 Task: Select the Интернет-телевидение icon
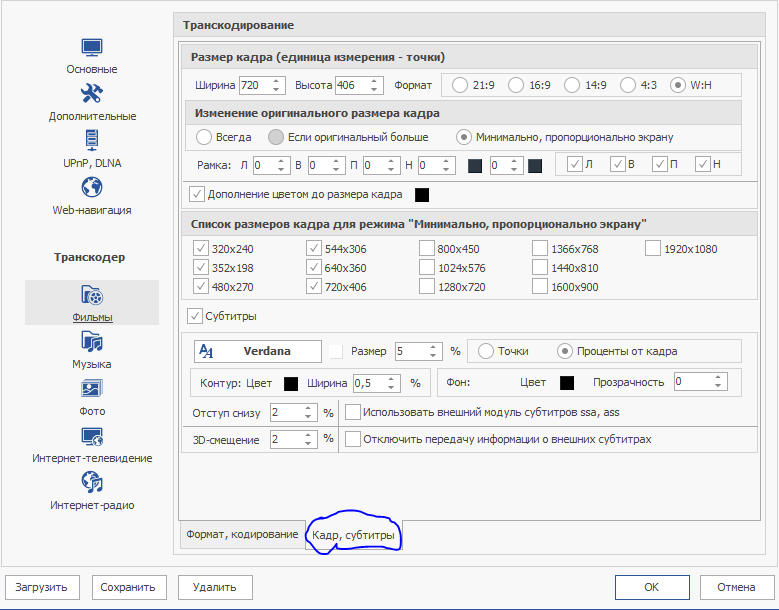[92, 436]
